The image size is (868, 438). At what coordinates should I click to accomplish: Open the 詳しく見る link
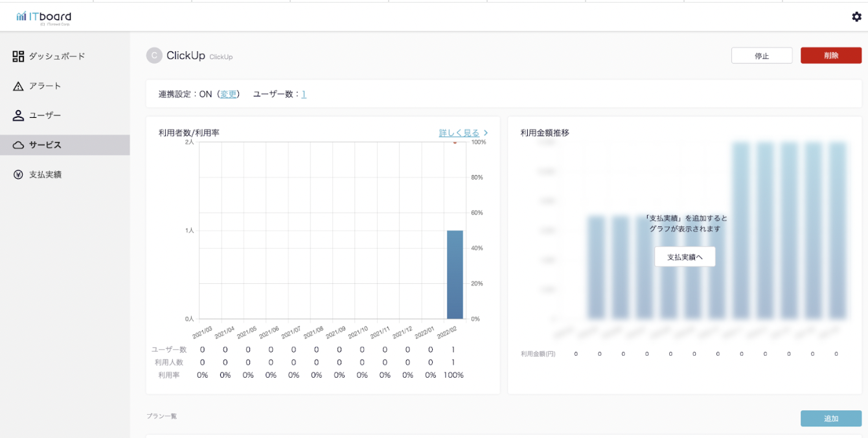pyautogui.click(x=459, y=133)
